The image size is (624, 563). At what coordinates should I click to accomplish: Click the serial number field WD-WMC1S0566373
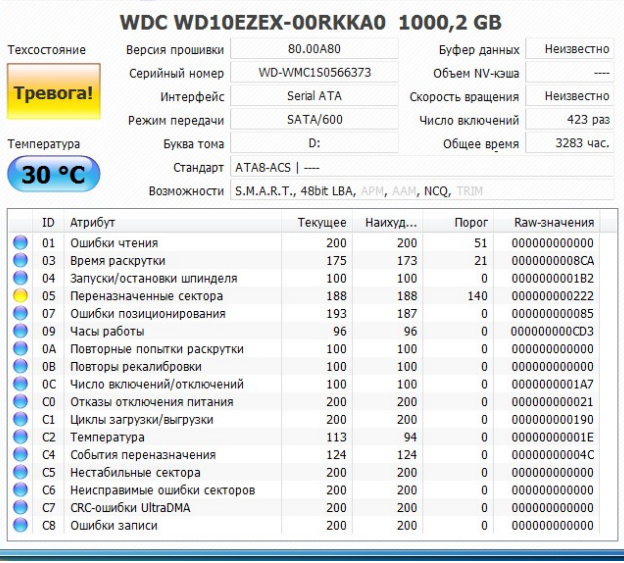[314, 72]
